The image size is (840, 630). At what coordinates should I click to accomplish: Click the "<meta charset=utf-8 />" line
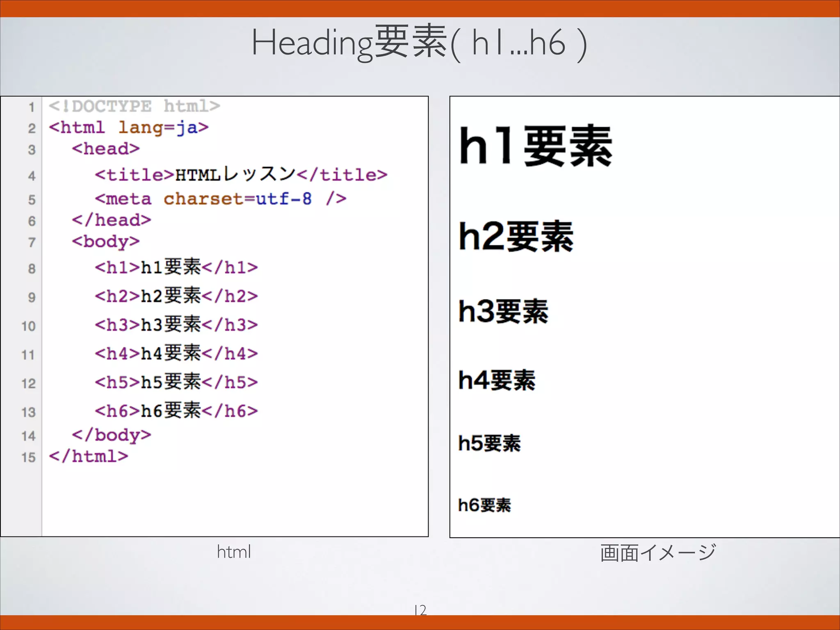[221, 199]
